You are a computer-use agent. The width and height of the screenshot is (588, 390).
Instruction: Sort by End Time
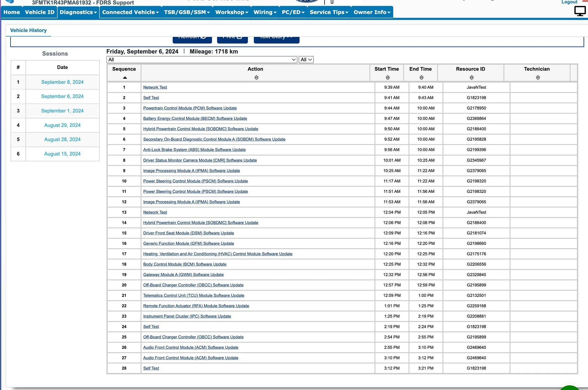(421, 78)
